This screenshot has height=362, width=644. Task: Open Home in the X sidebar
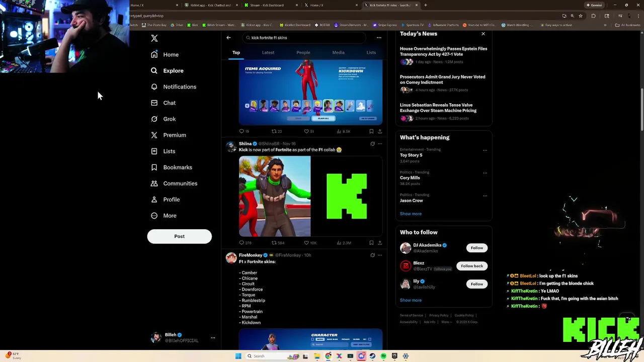click(165, 54)
